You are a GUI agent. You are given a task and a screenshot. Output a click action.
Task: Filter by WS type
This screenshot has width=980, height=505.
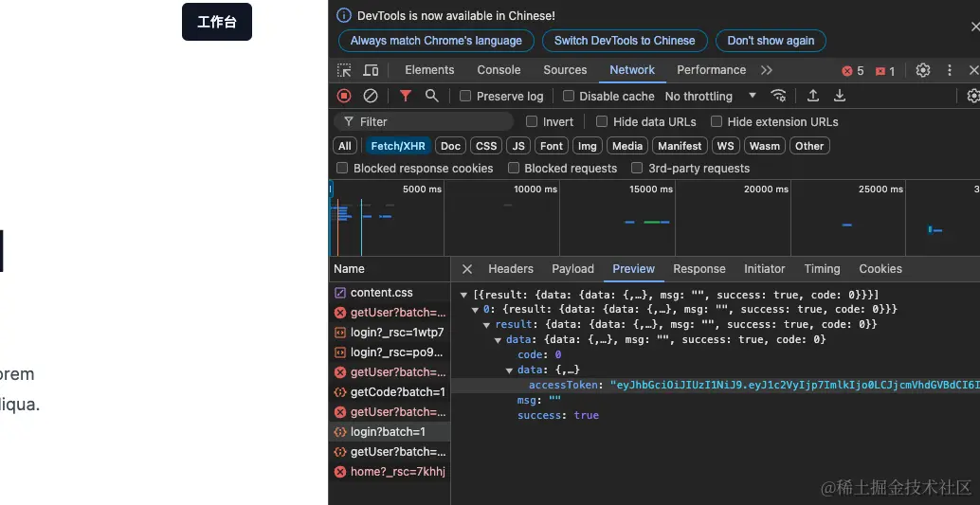point(725,146)
